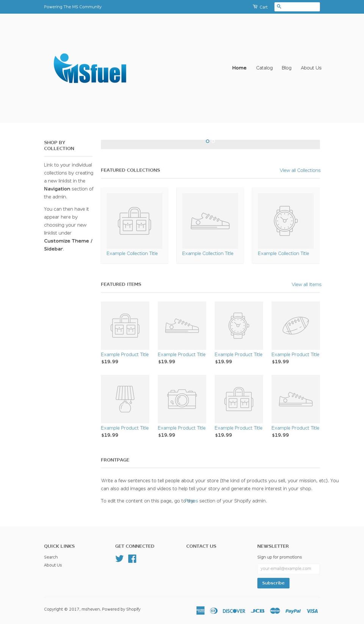Viewport: 364px width, 624px height.
Task: Open the bag collection thumbnail
Action: [x=135, y=221]
